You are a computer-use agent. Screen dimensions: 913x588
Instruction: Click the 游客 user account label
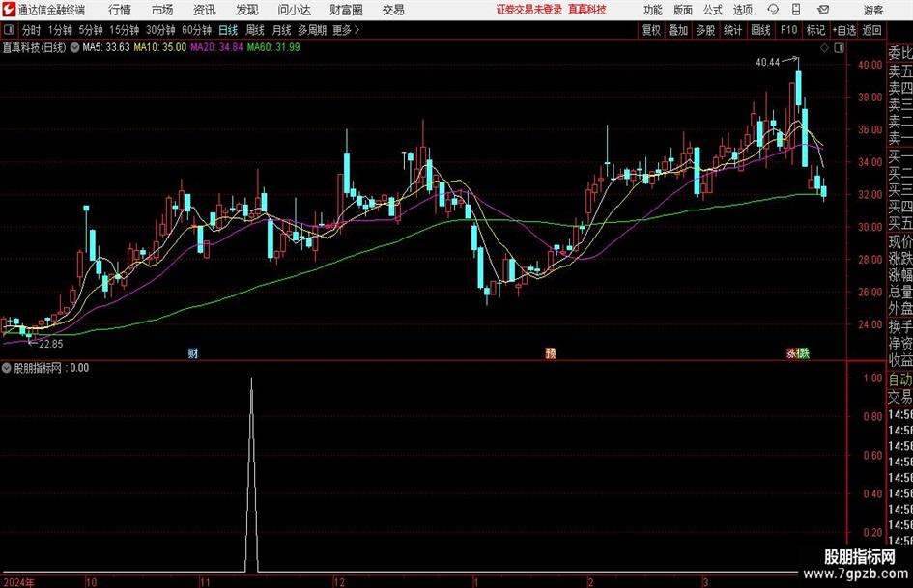click(x=873, y=10)
